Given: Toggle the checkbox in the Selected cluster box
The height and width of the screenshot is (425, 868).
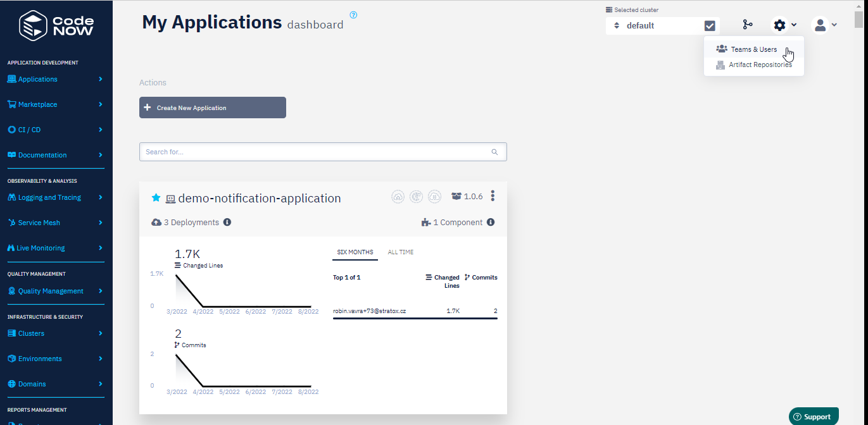Looking at the screenshot, I should (710, 26).
